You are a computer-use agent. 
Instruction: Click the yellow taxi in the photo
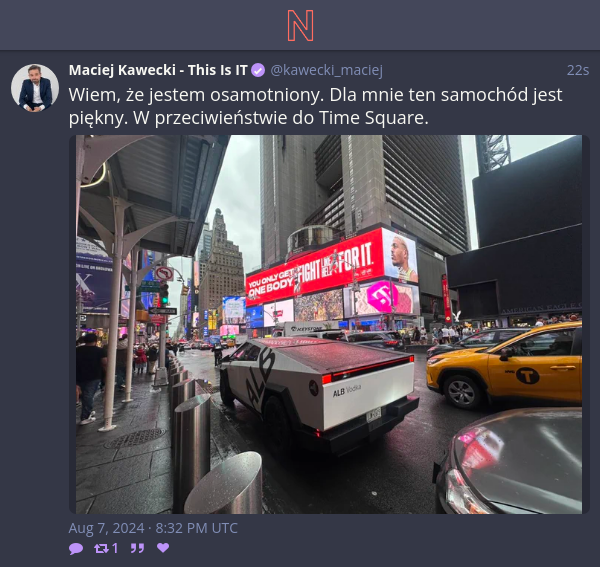point(505,365)
